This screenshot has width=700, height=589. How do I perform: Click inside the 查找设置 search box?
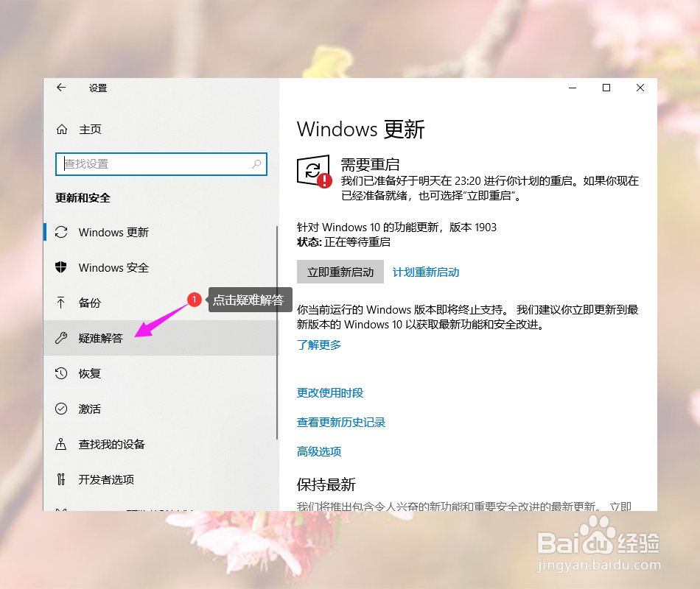click(x=147, y=164)
